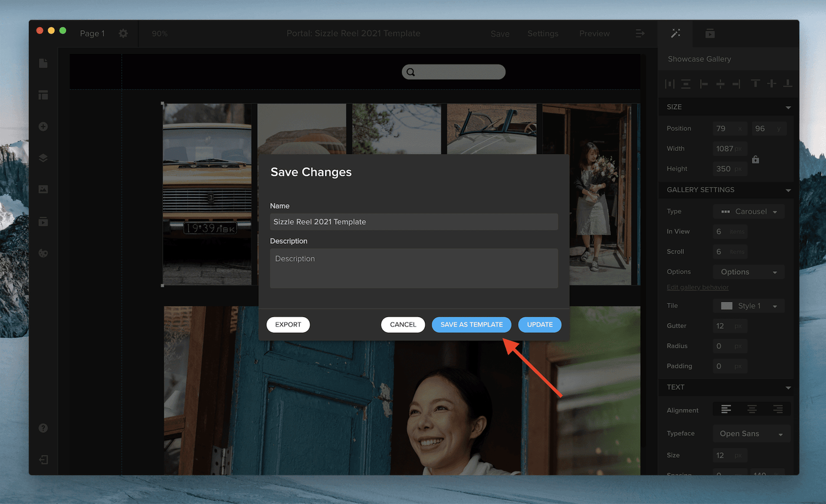Click the Scroll items field
This screenshot has width=826, height=504.
click(x=730, y=252)
